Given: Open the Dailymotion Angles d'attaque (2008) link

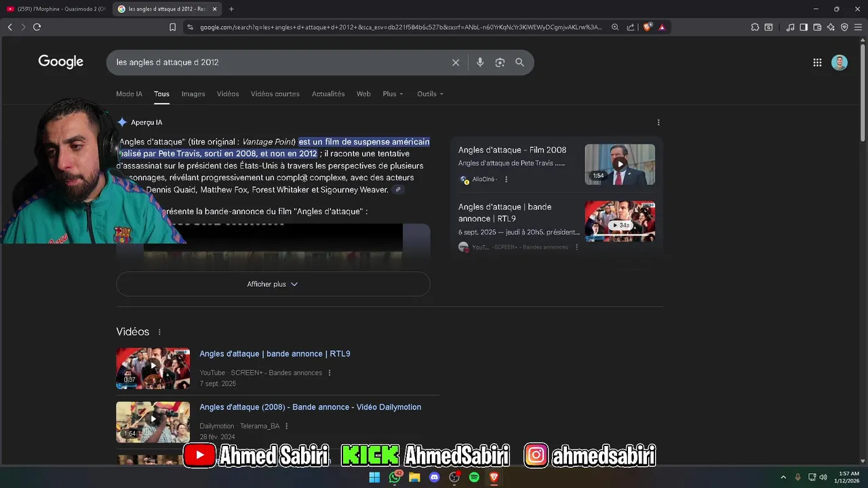Looking at the screenshot, I should [310, 407].
